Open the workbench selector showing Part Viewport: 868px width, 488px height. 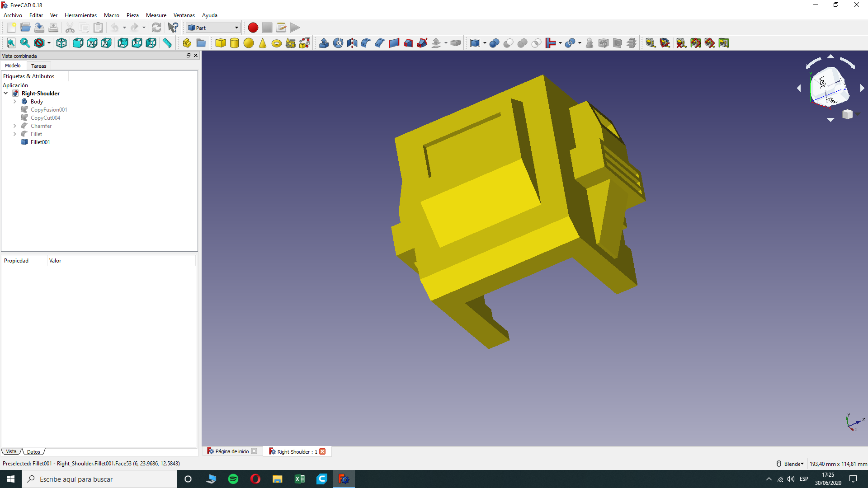(213, 28)
